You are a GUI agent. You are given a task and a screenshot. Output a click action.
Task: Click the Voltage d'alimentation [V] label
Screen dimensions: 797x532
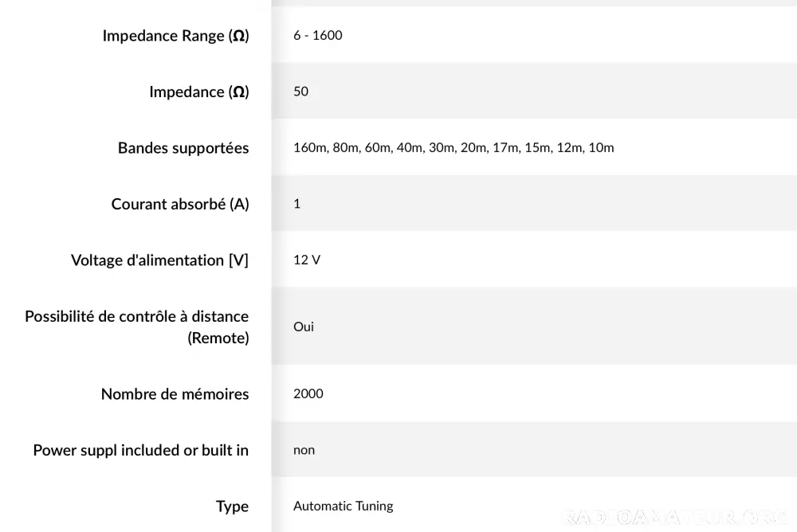[x=159, y=260]
